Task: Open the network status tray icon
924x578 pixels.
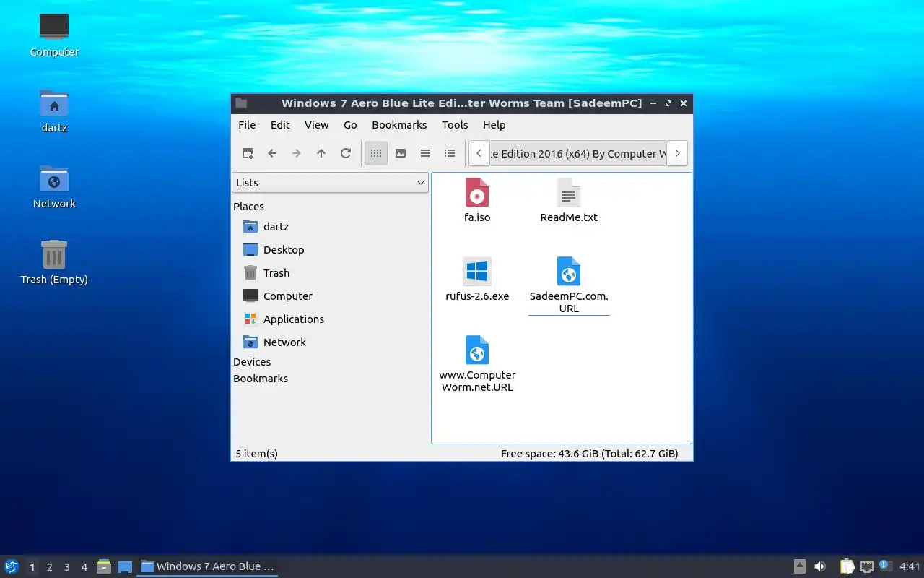Action: tap(867, 566)
